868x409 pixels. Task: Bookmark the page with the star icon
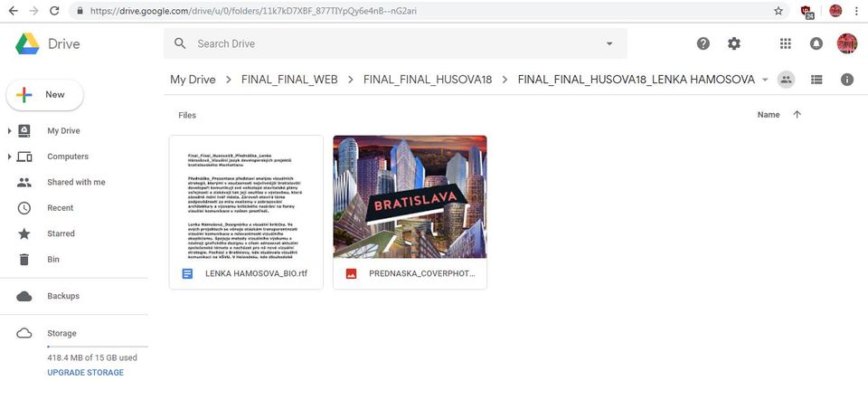coord(778,11)
